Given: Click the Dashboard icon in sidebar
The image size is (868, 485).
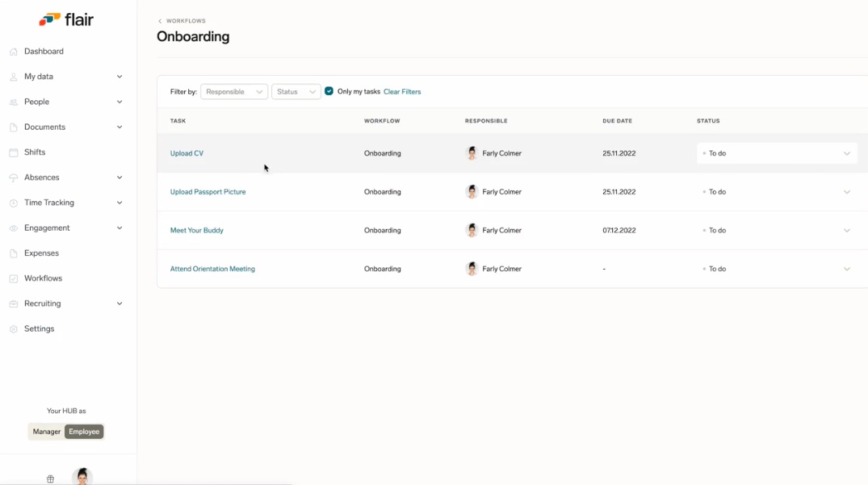Looking at the screenshot, I should pos(14,52).
